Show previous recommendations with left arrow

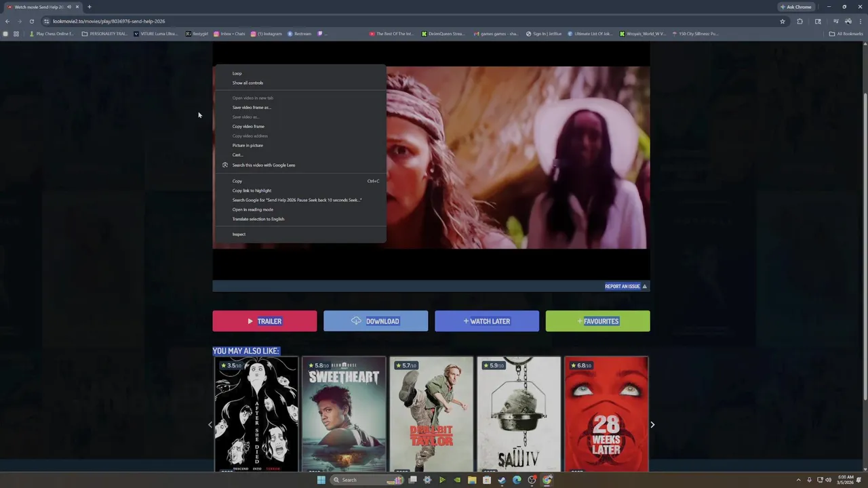[x=210, y=425]
